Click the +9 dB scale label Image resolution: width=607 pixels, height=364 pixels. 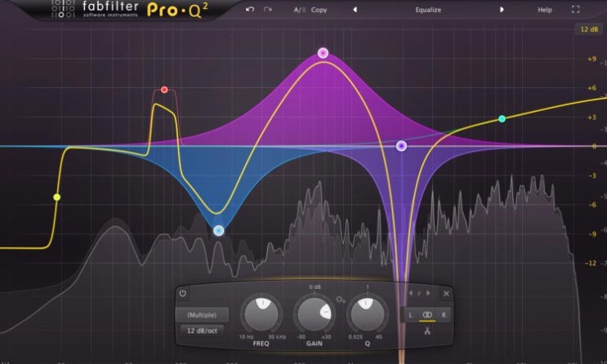tap(592, 59)
